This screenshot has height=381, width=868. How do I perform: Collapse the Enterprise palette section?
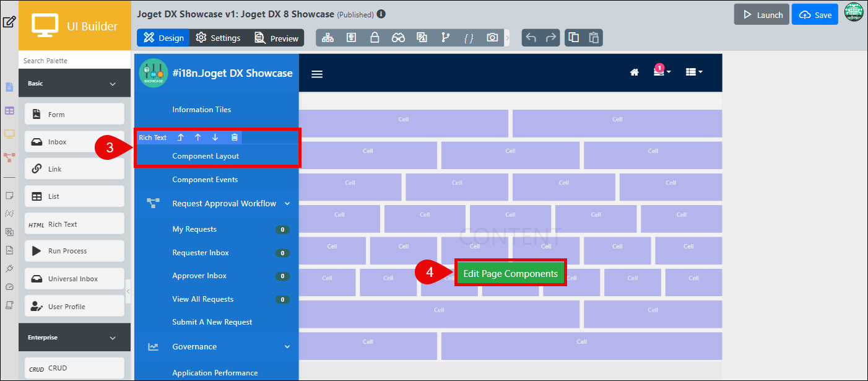[x=113, y=338]
